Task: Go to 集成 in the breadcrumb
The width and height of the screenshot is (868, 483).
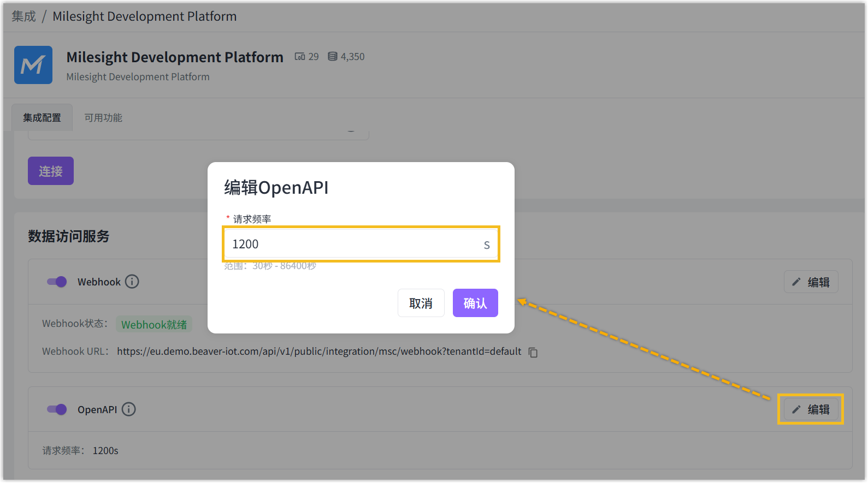Action: [x=23, y=16]
